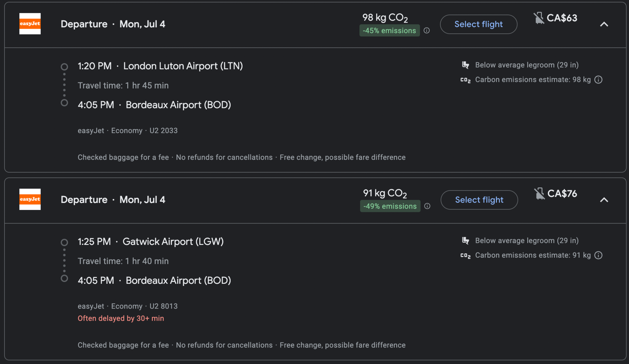Click the Gatwick Airport (LGW) departure line

click(x=151, y=242)
